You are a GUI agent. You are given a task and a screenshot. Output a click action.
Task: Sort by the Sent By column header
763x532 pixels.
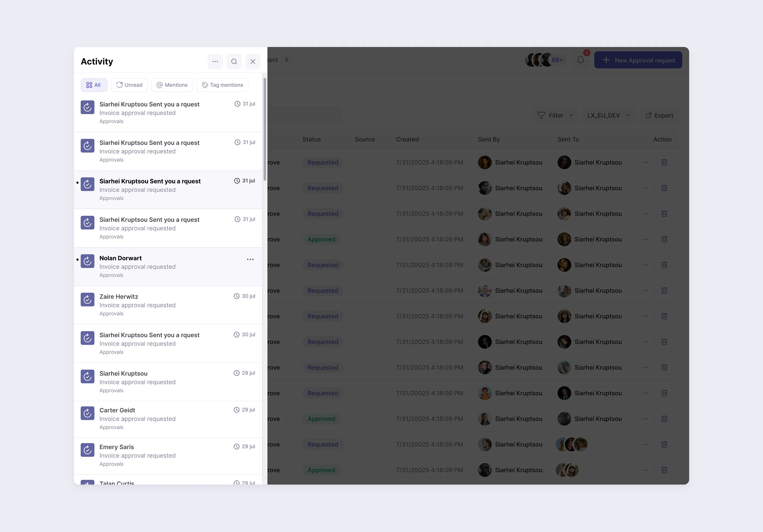pyautogui.click(x=489, y=139)
